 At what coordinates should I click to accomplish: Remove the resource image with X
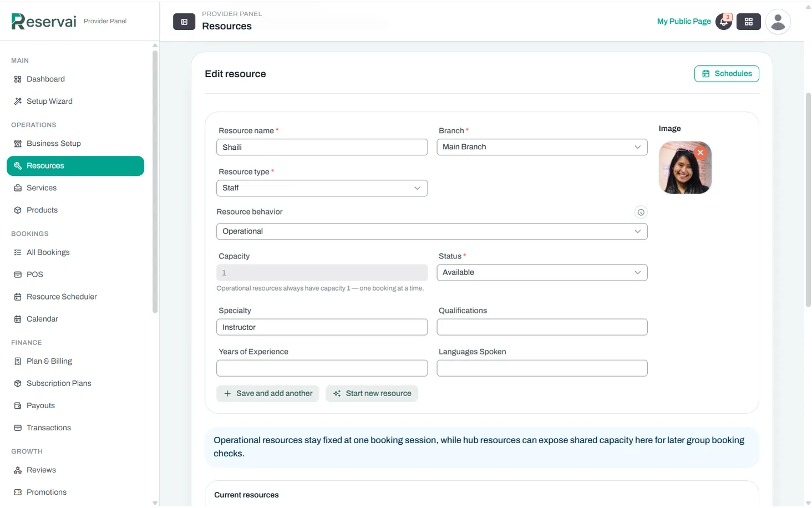click(701, 153)
